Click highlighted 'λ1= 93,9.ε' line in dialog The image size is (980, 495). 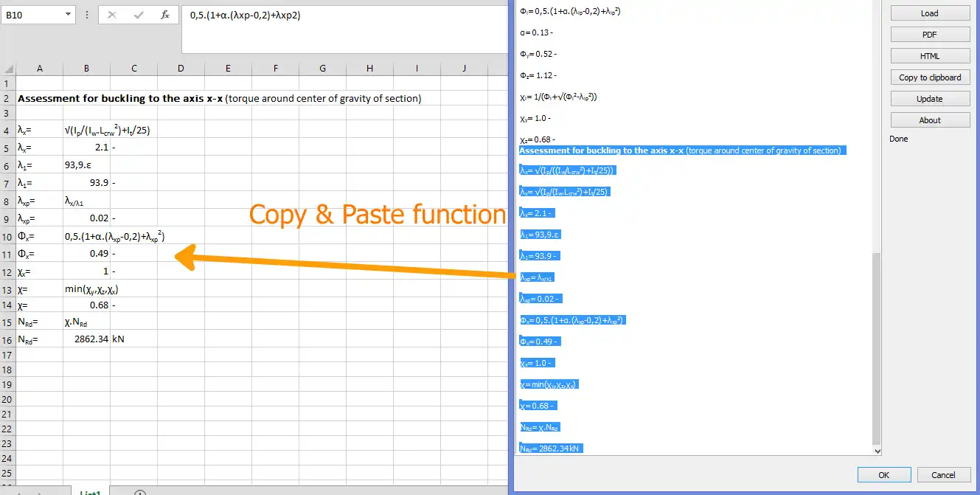coord(541,234)
